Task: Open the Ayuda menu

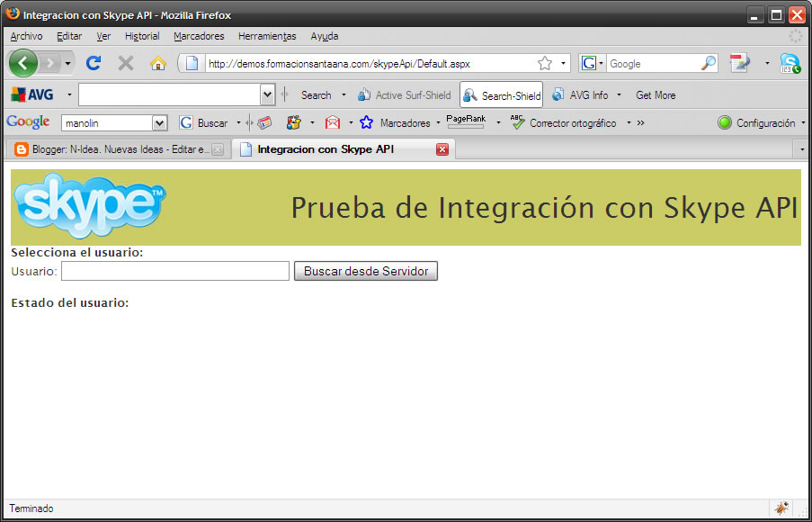Action: point(325,36)
